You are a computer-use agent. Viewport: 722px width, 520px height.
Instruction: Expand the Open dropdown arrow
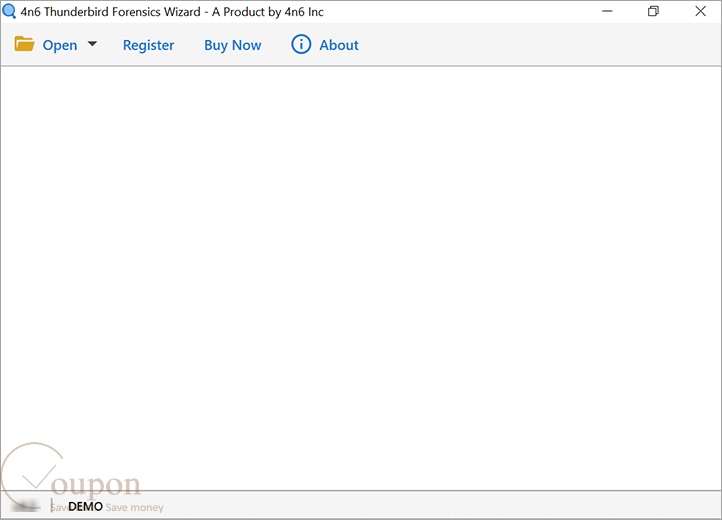(92, 44)
